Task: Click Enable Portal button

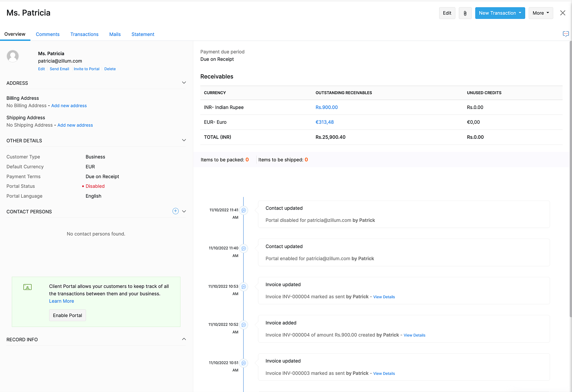Action: [x=67, y=315]
